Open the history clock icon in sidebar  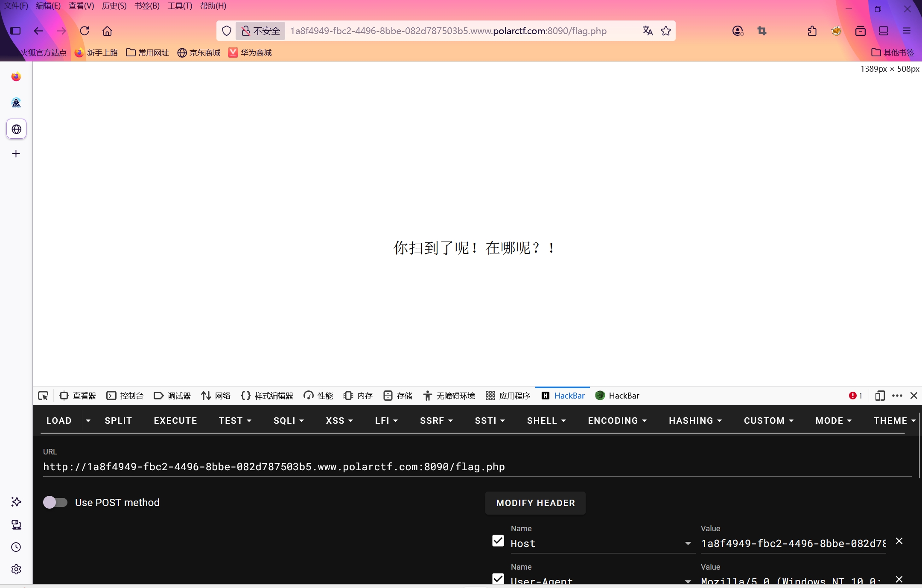pos(16,547)
